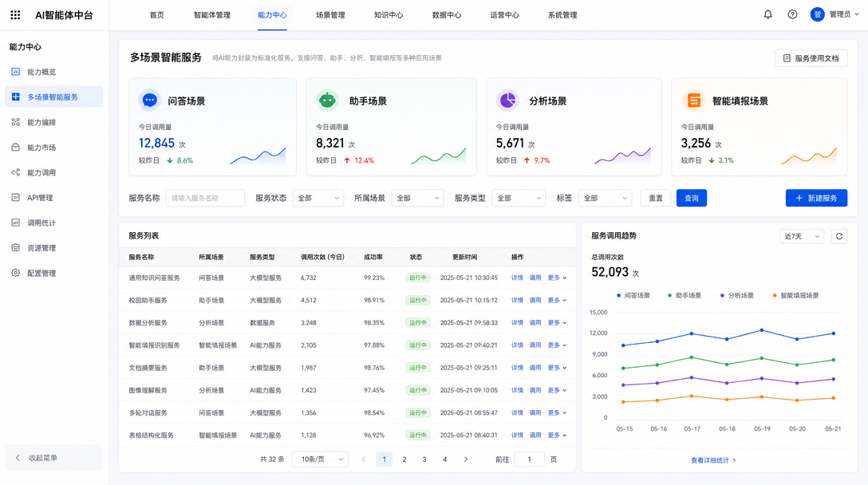Click the 多场景智能服务 sidebar icon

15,97
